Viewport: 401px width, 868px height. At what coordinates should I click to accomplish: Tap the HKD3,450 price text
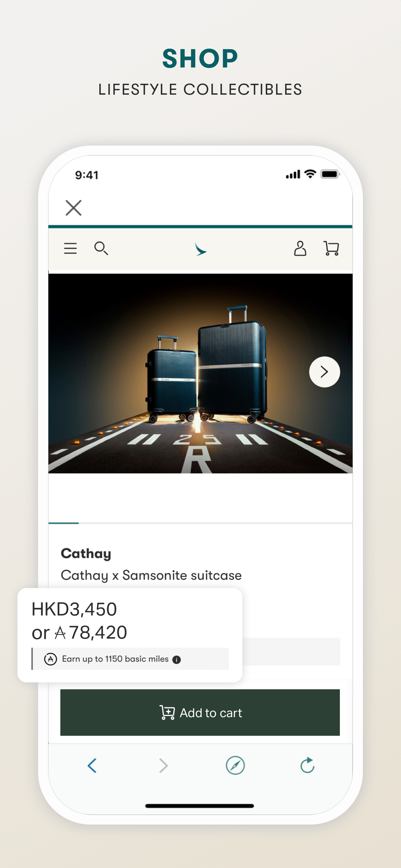pyautogui.click(x=74, y=609)
